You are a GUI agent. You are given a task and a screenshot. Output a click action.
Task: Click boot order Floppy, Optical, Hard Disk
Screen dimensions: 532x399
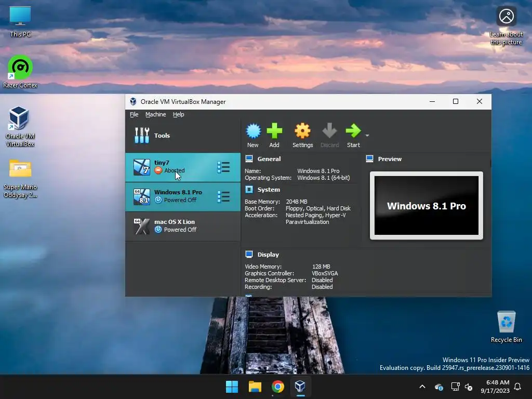point(318,208)
